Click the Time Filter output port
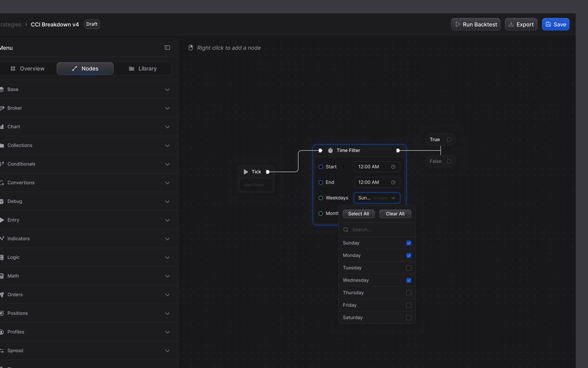The height and width of the screenshot is (368, 588). [398, 150]
